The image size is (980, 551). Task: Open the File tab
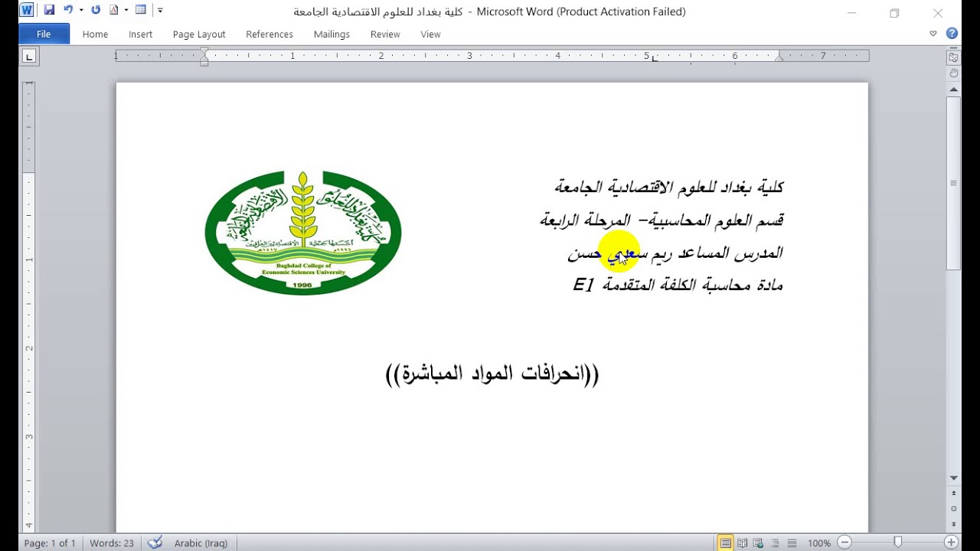click(44, 34)
